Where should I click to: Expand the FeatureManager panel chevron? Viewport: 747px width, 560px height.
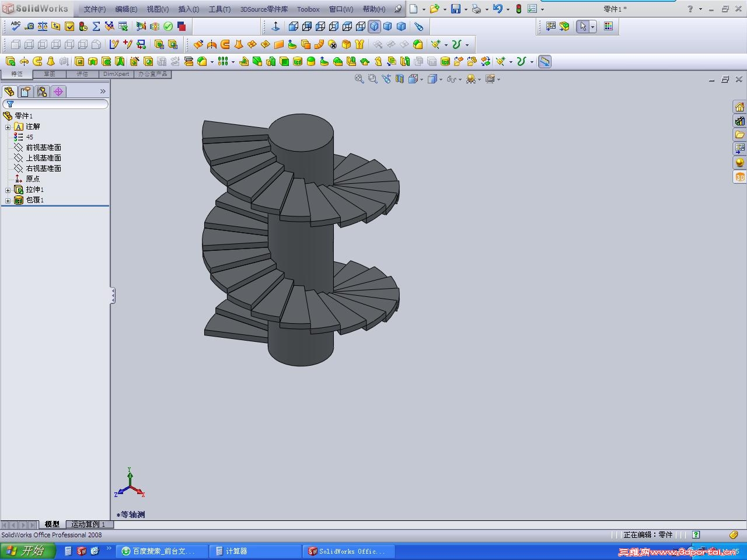[103, 92]
